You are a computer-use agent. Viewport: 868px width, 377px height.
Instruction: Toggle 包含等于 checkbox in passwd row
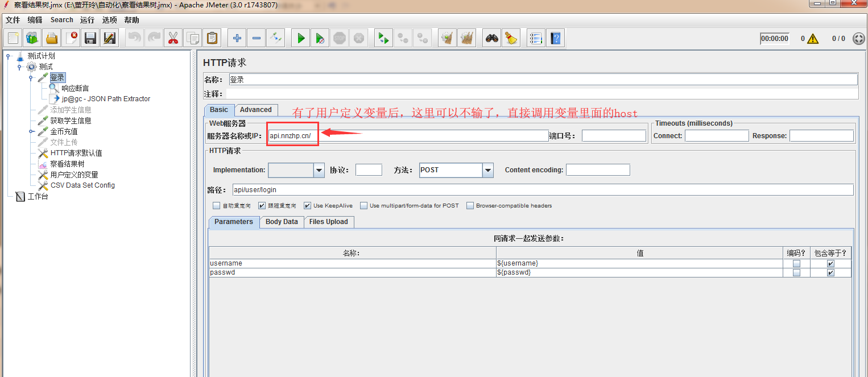[x=830, y=273]
